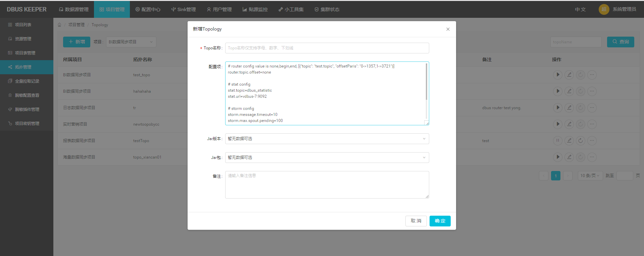
Task: Open more options for tr row
Action: pyautogui.click(x=592, y=108)
